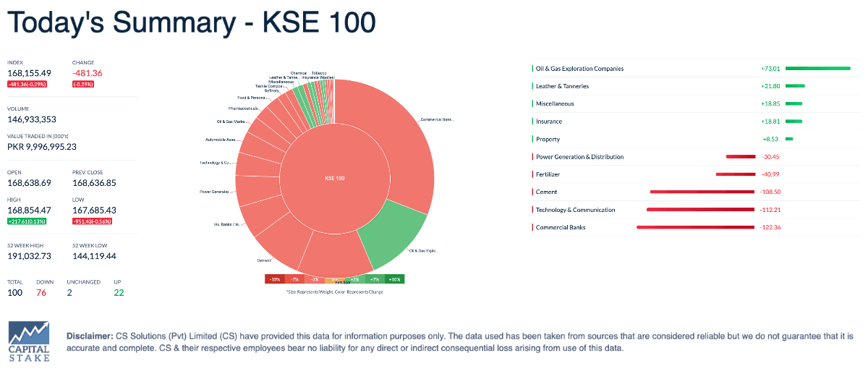Click the red -951.43(-0.56%) badge
Screen dimensions: 868x374
(x=93, y=221)
